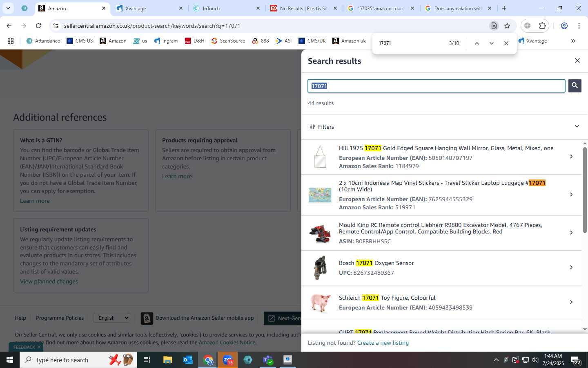The width and height of the screenshot is (588, 368).
Task: Click the browser forward arrow
Action: (x=24, y=26)
